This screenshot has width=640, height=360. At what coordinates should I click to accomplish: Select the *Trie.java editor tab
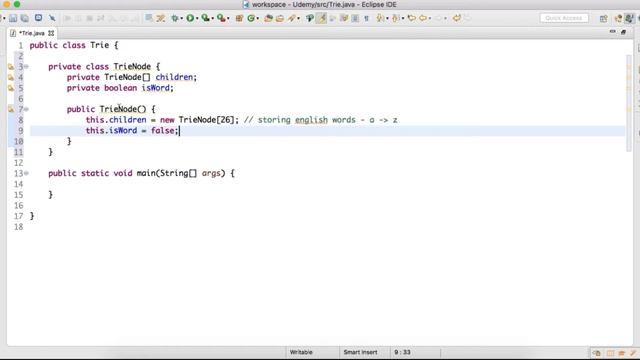tap(32, 33)
